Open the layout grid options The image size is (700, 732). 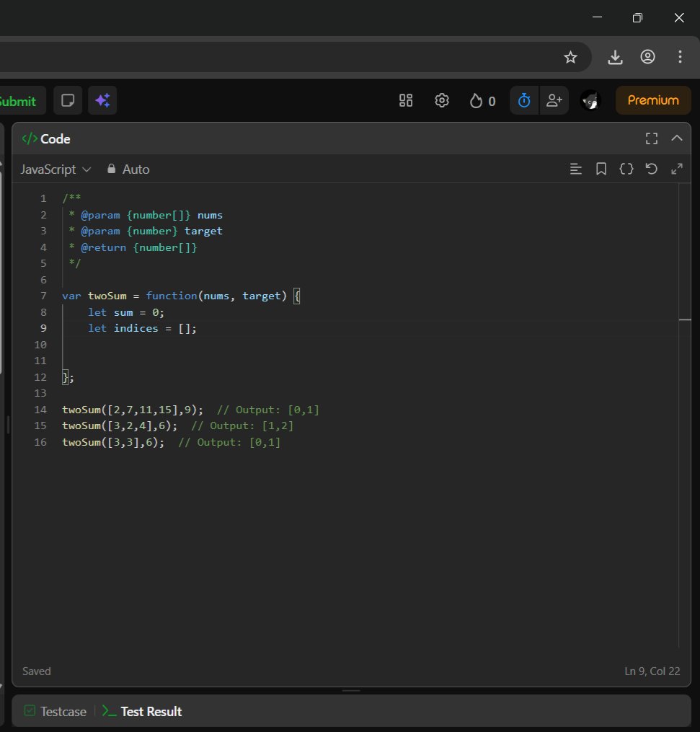406,100
